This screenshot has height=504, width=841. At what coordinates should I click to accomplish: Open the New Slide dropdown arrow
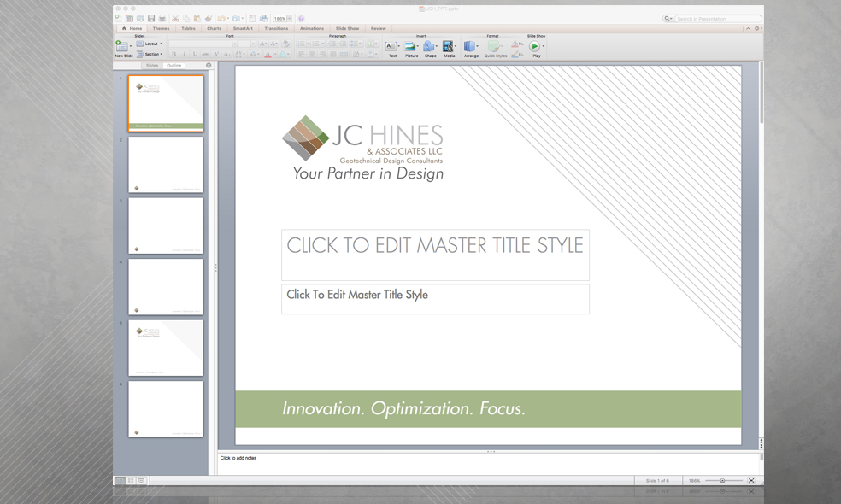click(130, 46)
